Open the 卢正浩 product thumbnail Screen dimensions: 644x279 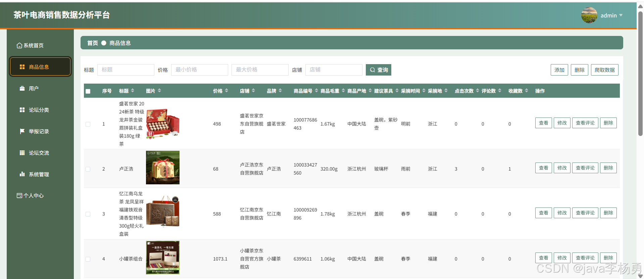pos(163,168)
